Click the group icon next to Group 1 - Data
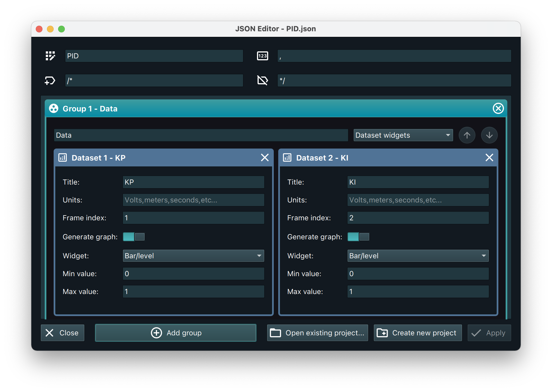The image size is (552, 392). point(53,109)
